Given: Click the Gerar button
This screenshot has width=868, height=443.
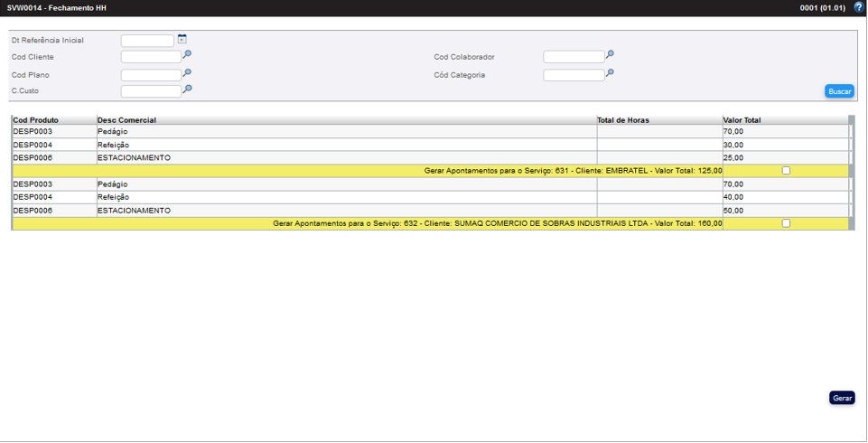Looking at the screenshot, I should click(x=842, y=398).
